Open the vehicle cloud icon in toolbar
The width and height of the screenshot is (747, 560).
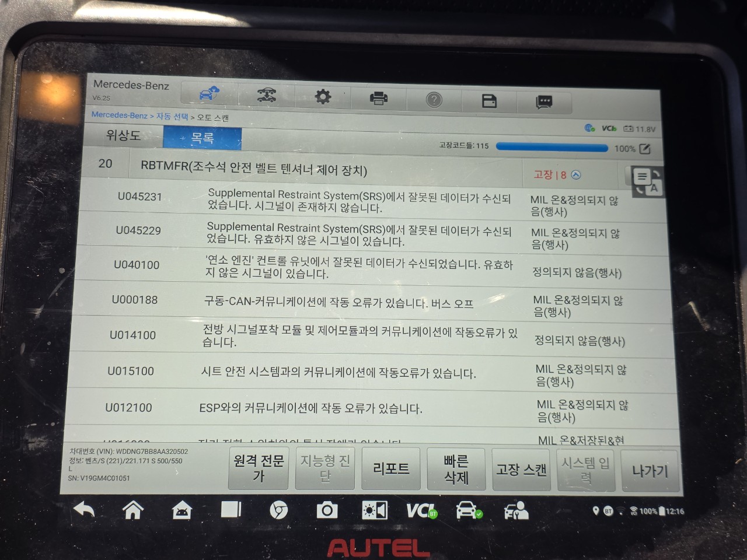pos(208,93)
